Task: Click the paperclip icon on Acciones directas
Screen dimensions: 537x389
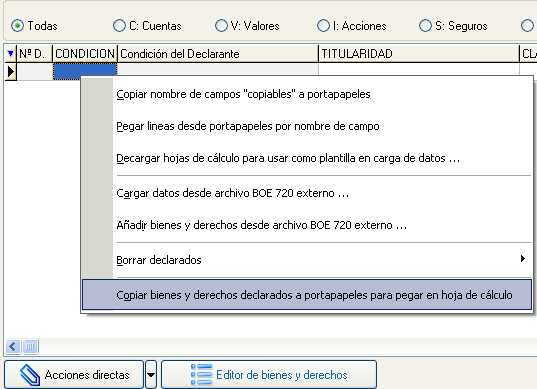Action: click(x=30, y=375)
